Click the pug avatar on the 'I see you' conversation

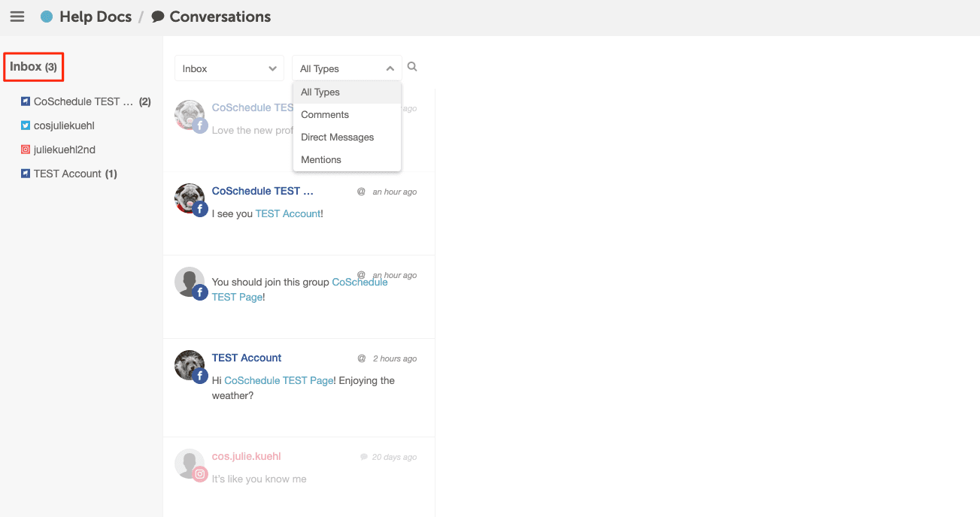coord(190,198)
